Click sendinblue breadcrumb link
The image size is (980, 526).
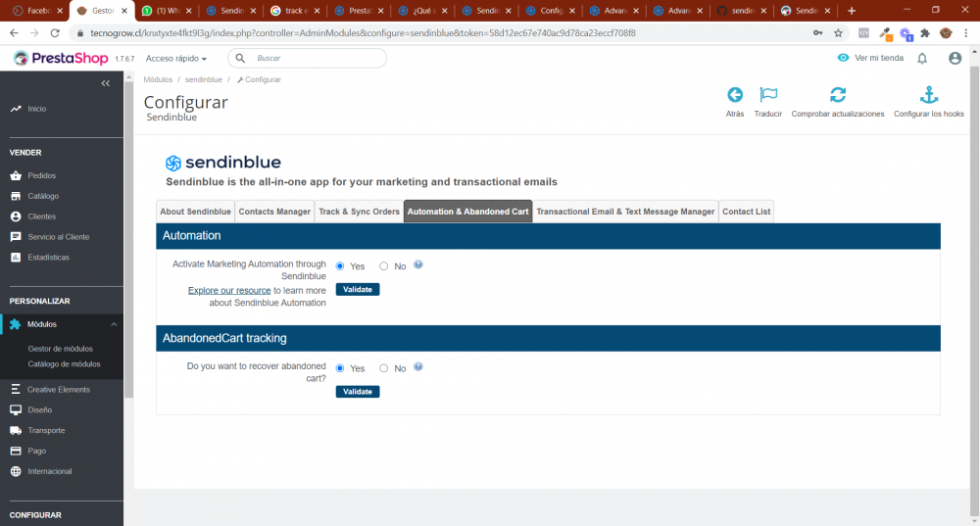point(204,79)
